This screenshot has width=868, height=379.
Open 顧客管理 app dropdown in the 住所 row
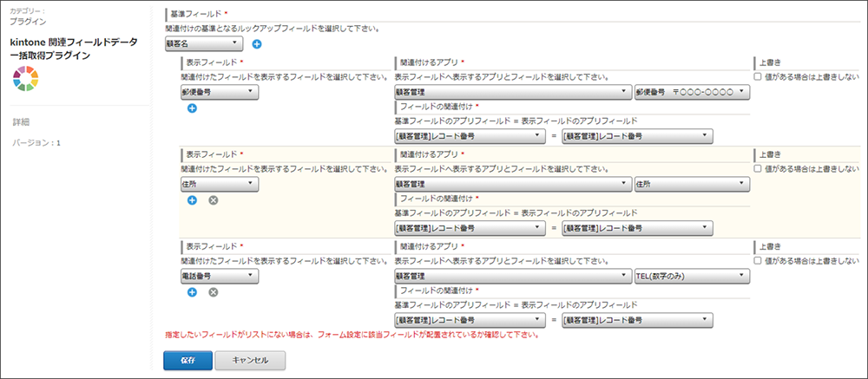click(x=513, y=184)
